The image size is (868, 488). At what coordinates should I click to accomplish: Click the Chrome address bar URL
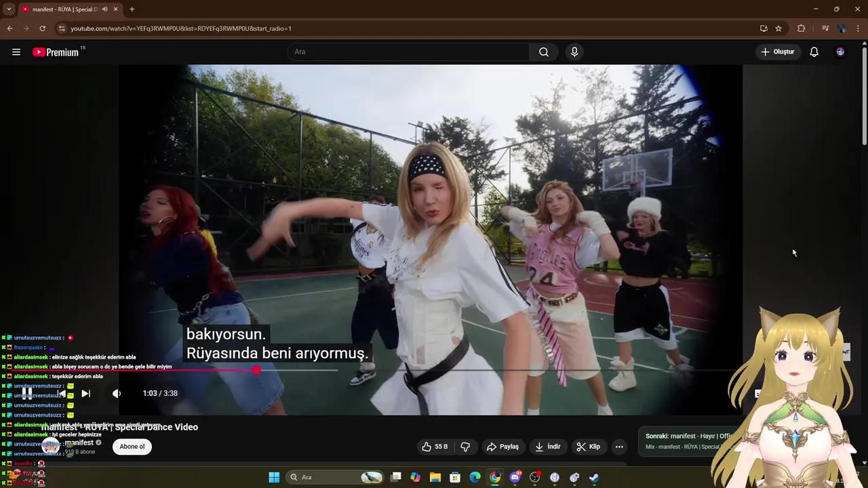point(181,28)
